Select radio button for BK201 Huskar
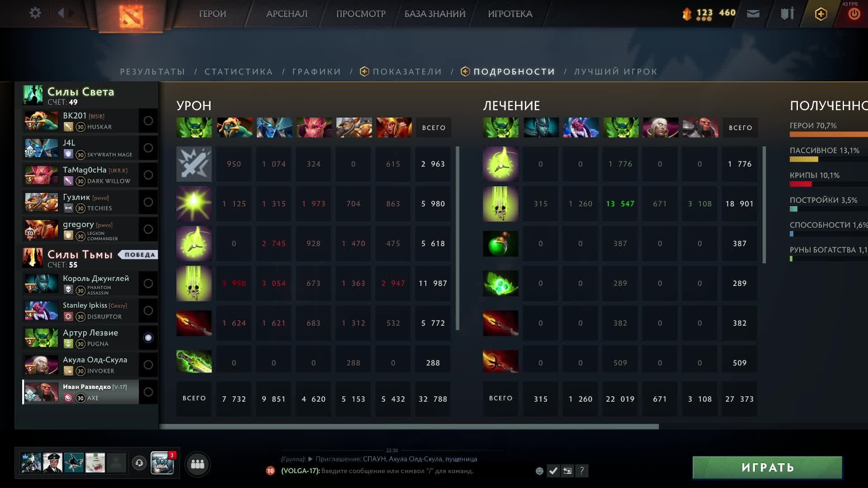The image size is (868, 488). 148,121
